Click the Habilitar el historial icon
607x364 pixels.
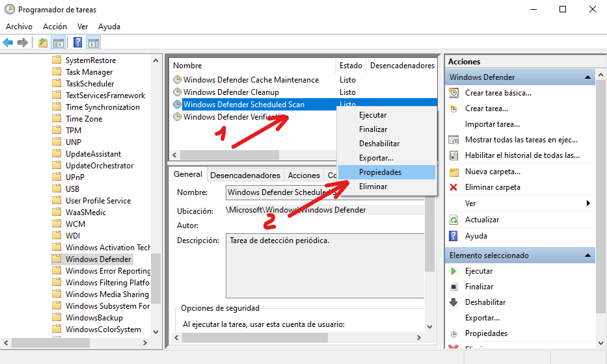(453, 155)
